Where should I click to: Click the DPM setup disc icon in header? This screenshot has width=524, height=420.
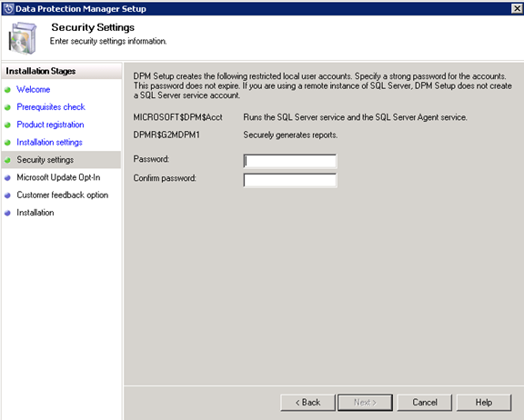(x=22, y=38)
